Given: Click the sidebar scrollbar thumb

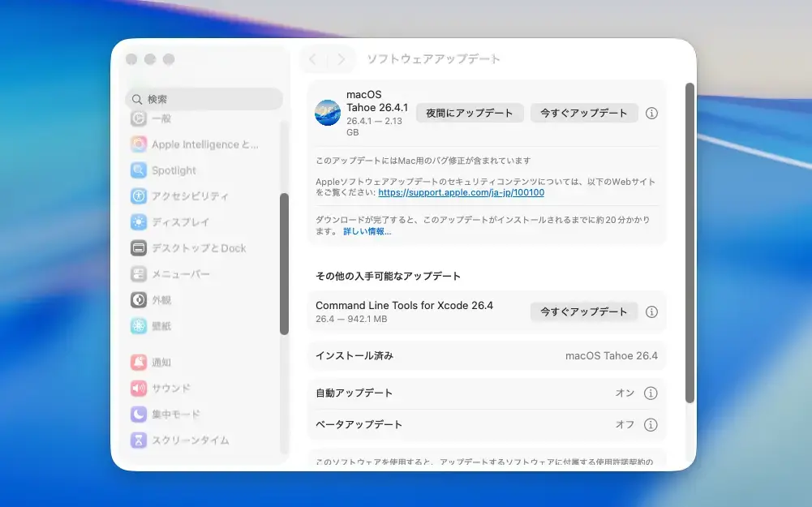Looking at the screenshot, I should tap(284, 264).
